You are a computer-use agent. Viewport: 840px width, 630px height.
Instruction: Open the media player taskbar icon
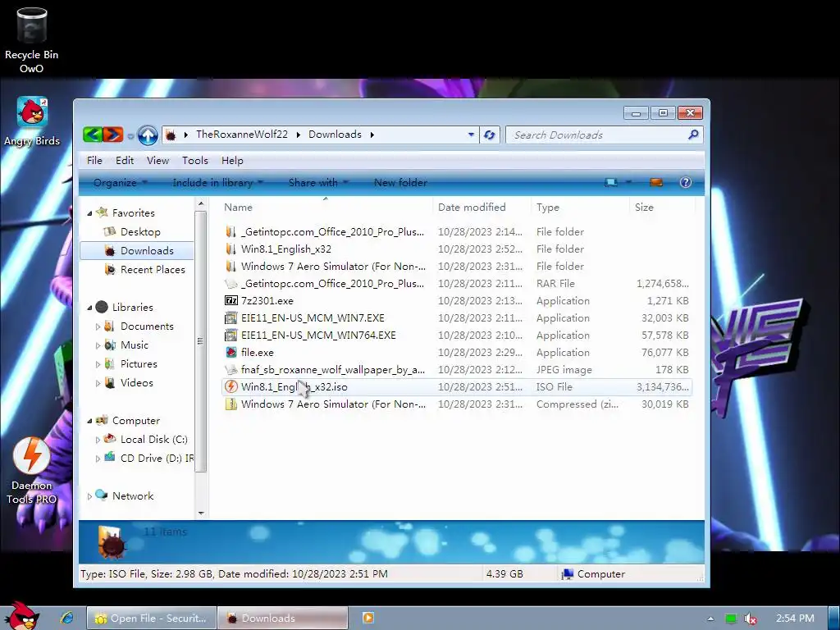368,618
